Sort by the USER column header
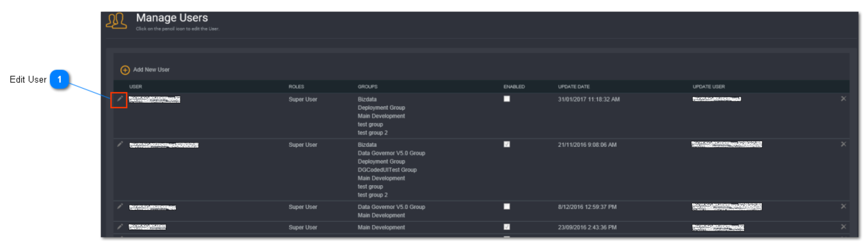The image size is (868, 243). (x=136, y=86)
